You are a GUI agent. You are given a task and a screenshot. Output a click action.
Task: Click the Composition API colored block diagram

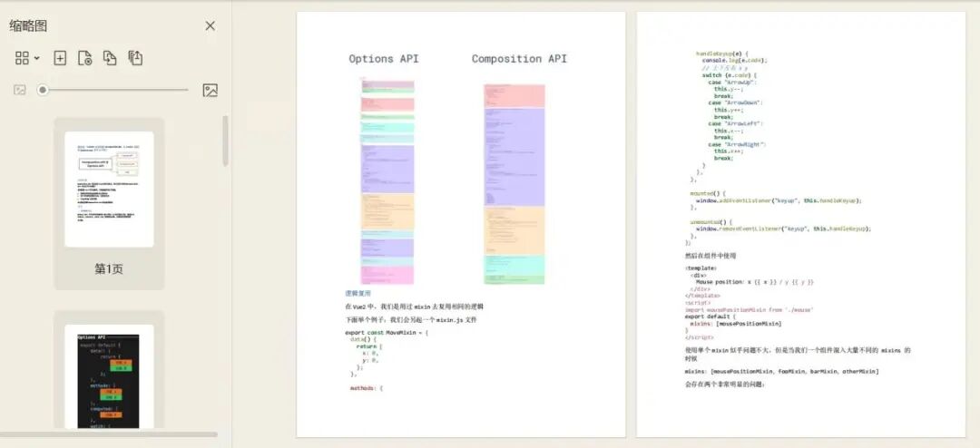[514, 184]
